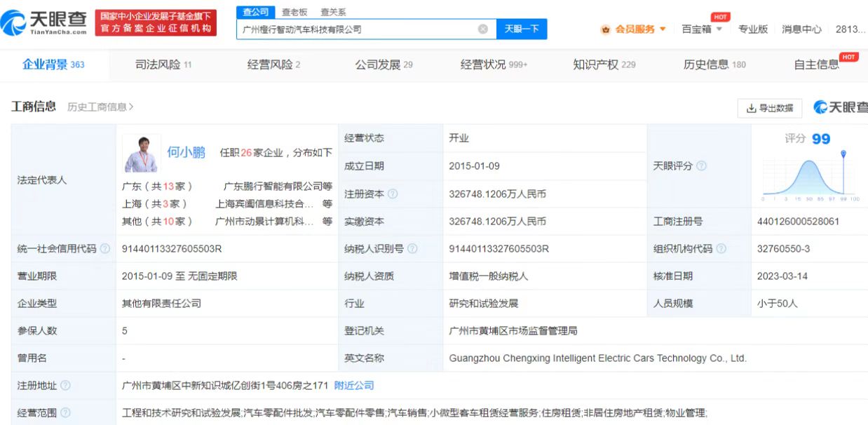Click the 小于50人 staff size value

tap(778, 304)
